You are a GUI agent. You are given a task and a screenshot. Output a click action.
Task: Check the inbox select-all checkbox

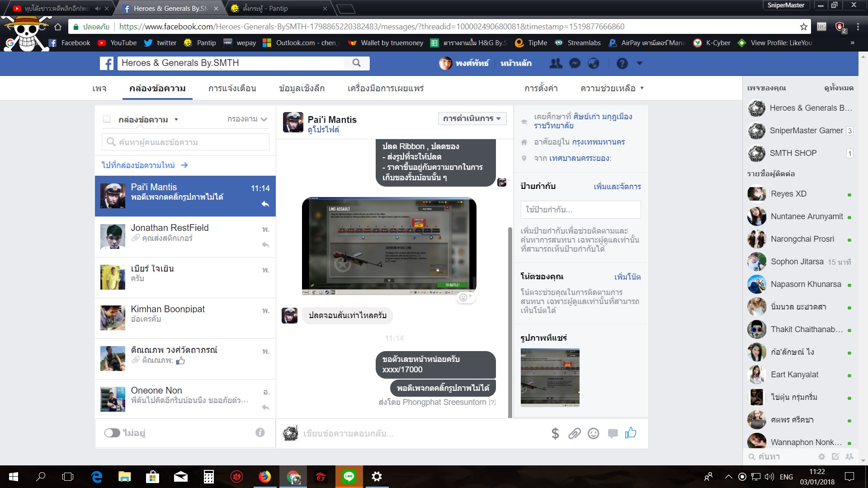pyautogui.click(x=107, y=119)
